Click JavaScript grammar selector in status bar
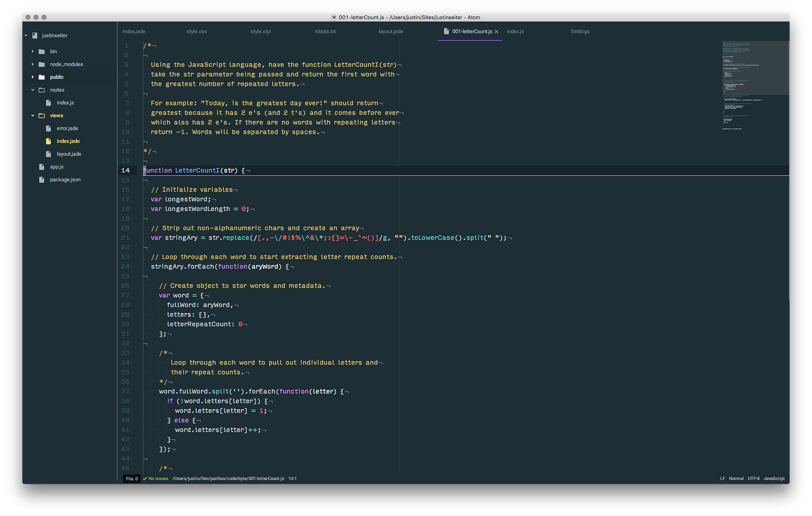 point(773,479)
